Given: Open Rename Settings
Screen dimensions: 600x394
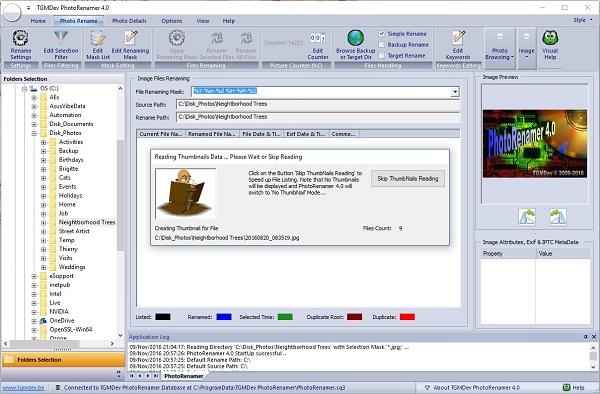Looking at the screenshot, I should (21, 45).
